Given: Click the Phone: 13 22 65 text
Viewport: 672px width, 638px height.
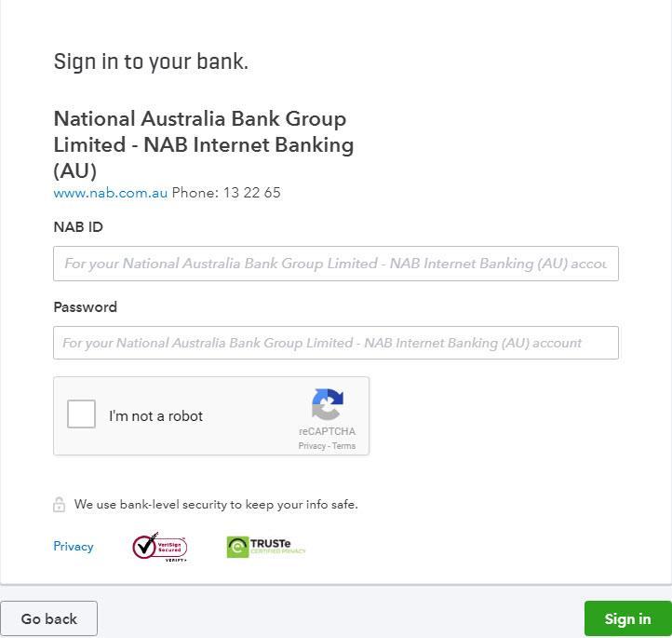Looking at the screenshot, I should tap(226, 193).
